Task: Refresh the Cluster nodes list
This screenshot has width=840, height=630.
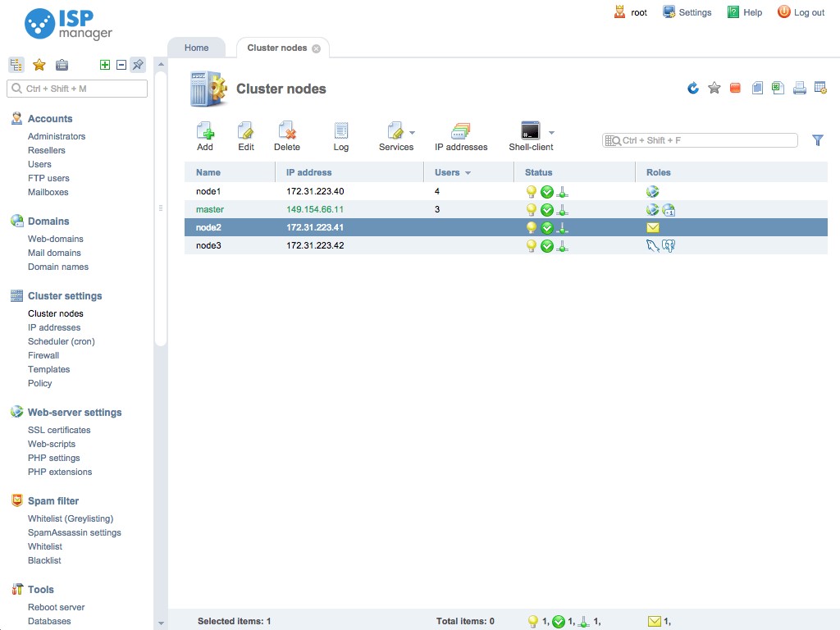Action: pos(693,89)
